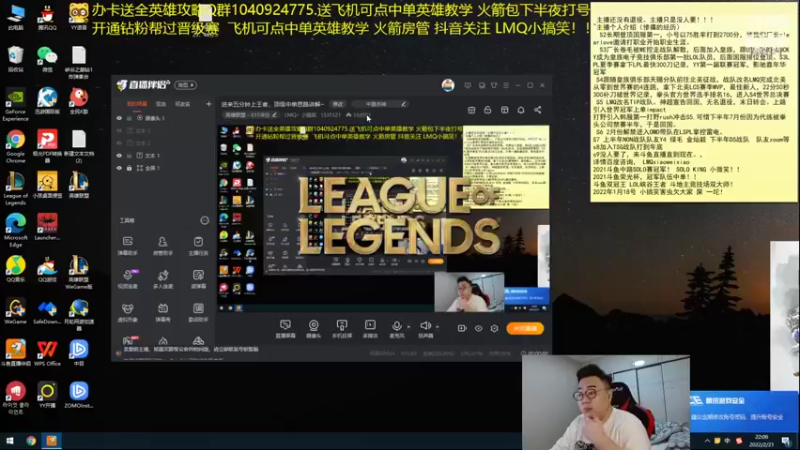Open the 虚拟形象 tool

pyautogui.click(x=128, y=312)
